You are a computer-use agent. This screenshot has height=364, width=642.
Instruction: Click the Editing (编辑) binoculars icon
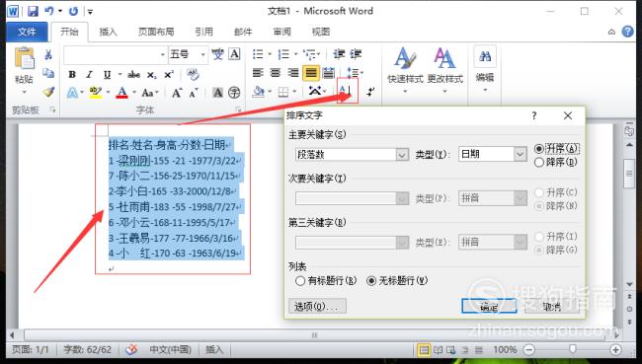[x=485, y=56]
